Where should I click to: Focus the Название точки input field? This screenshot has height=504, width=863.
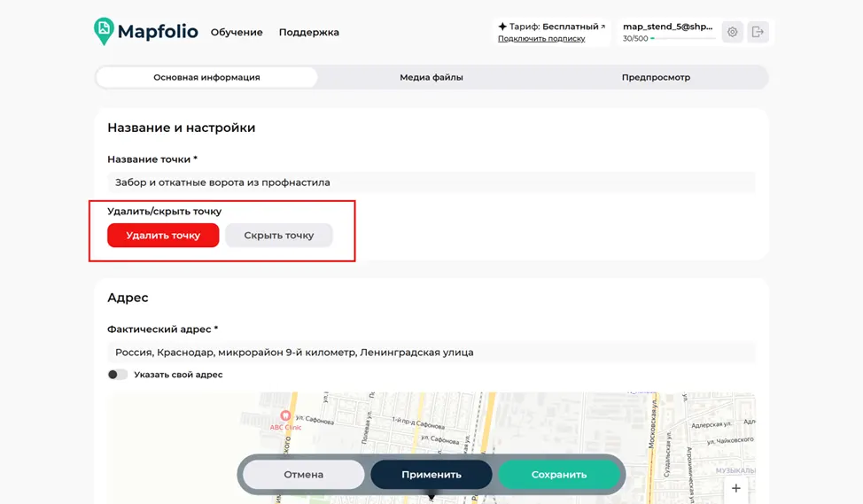431,182
